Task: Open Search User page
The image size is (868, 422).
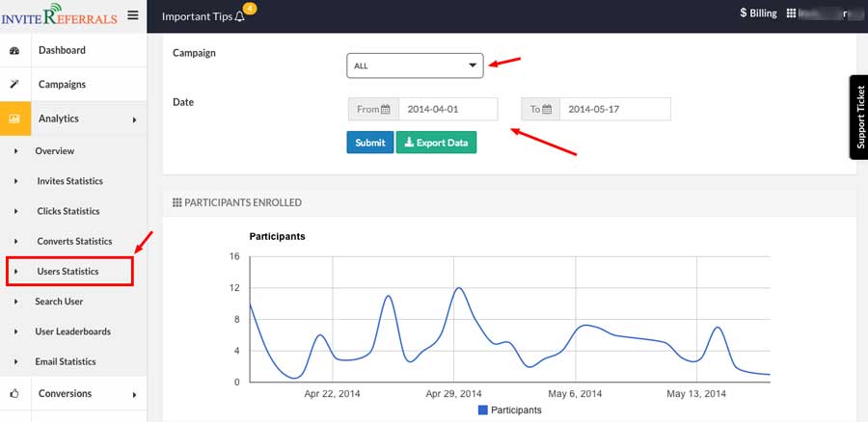Action: pos(59,302)
